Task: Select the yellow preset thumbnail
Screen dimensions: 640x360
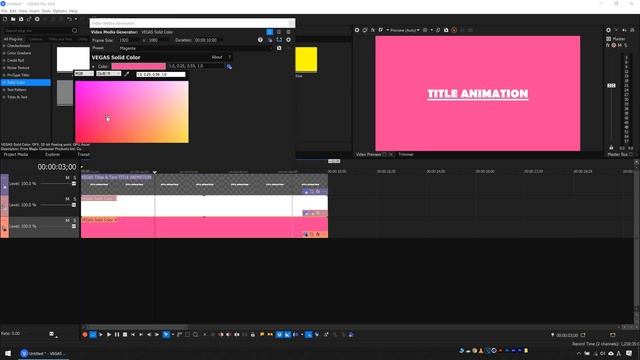Action: (x=306, y=60)
